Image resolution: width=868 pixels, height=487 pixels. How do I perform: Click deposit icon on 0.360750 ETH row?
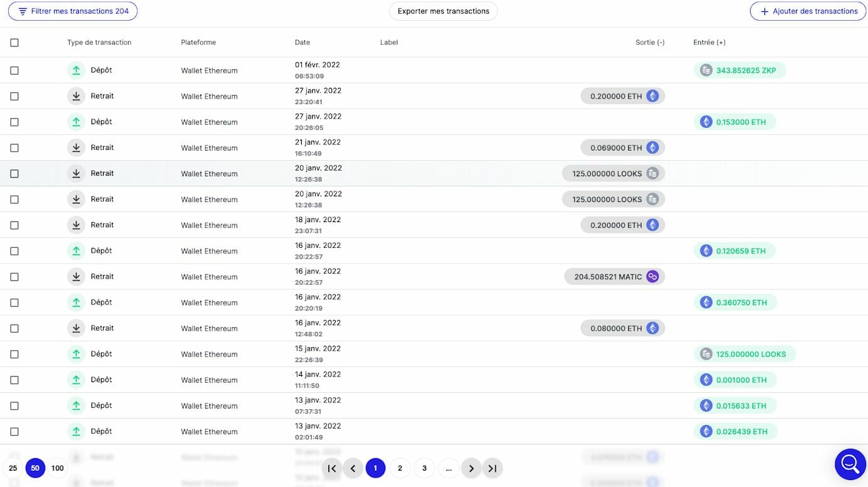click(76, 302)
